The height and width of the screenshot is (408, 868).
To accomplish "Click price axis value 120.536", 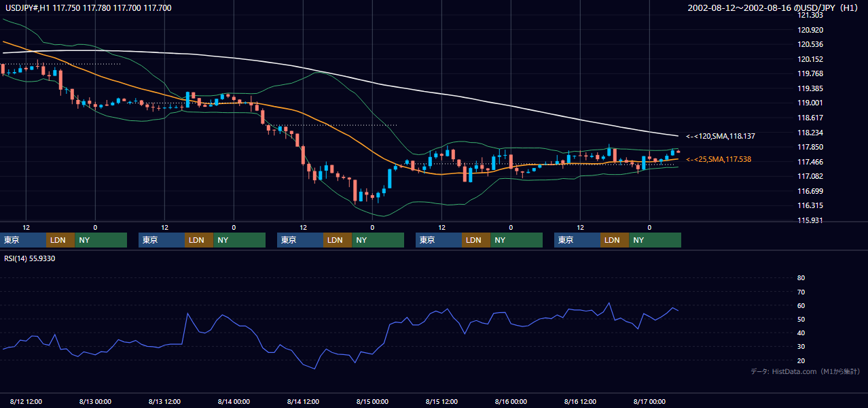I will (810, 44).
